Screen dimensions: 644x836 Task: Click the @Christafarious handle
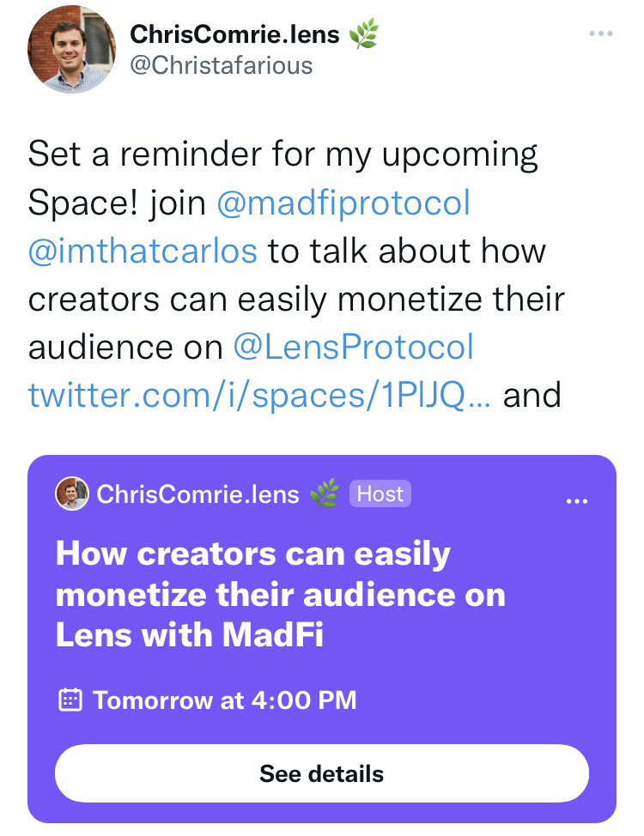click(222, 65)
